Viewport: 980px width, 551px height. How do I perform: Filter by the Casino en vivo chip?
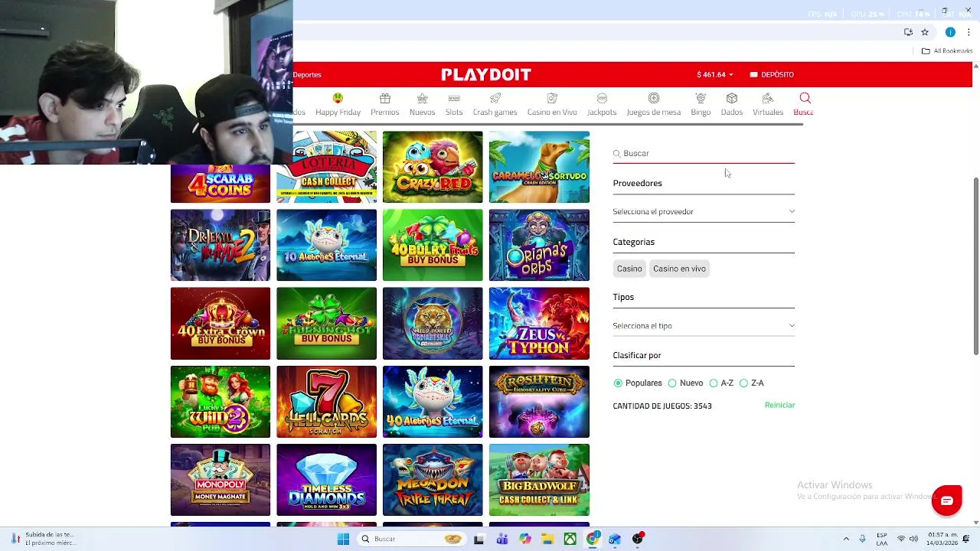pos(679,269)
